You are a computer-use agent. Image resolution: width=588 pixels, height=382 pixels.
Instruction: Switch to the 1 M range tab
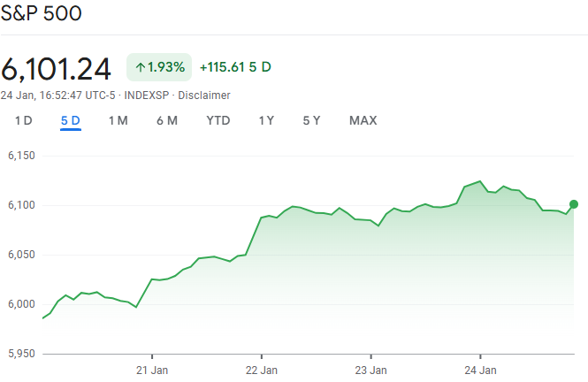(118, 121)
